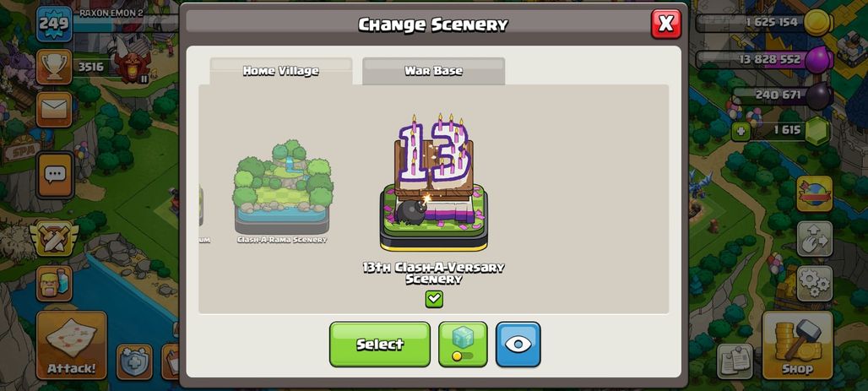This screenshot has height=391, width=868.
Task: Open the layout editor arrows icon
Action: [814, 239]
